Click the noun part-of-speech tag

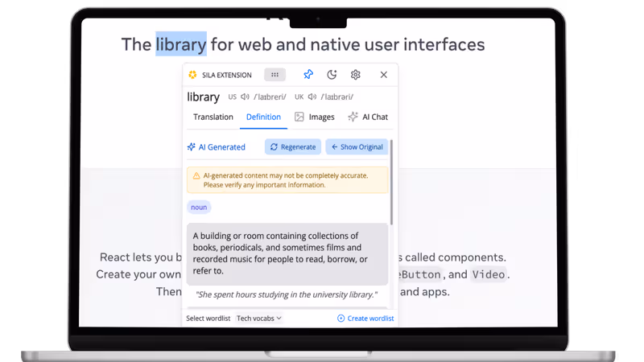coord(199,208)
